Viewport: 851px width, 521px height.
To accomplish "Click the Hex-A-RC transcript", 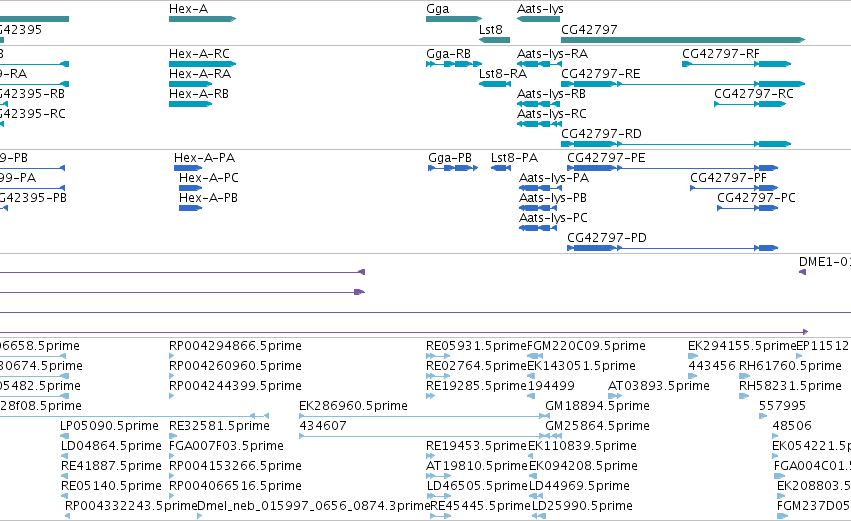I will (202, 64).
